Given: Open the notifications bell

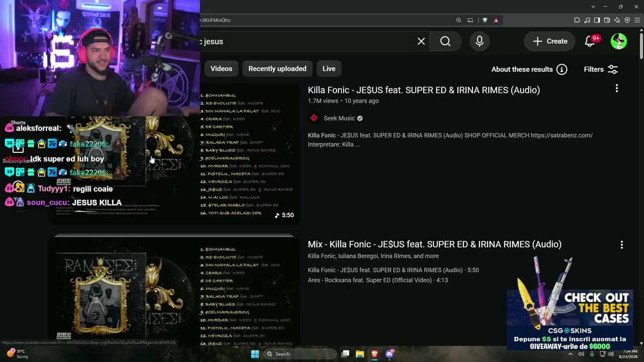Looking at the screenshot, I should click(x=590, y=41).
